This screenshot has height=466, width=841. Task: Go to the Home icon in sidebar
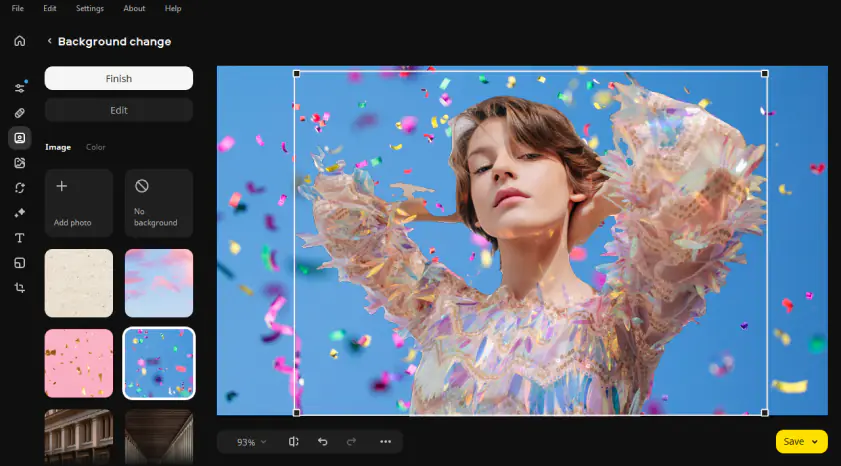(20, 41)
